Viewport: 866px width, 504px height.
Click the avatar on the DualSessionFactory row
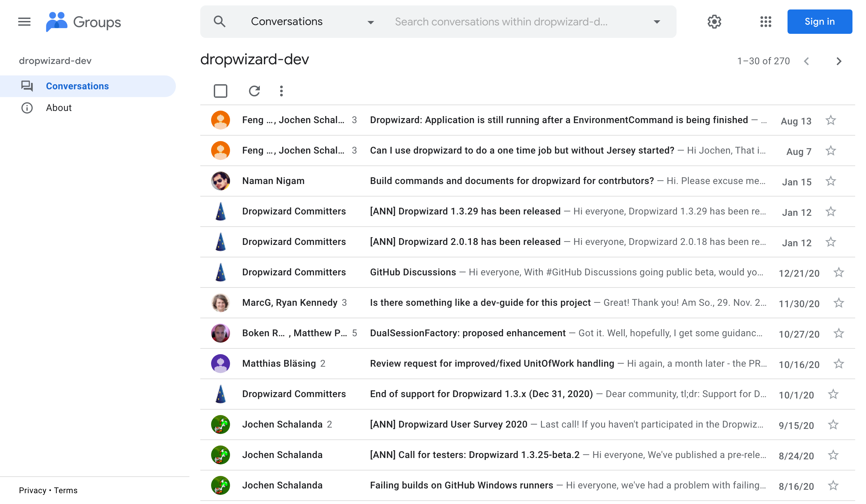pos(220,333)
